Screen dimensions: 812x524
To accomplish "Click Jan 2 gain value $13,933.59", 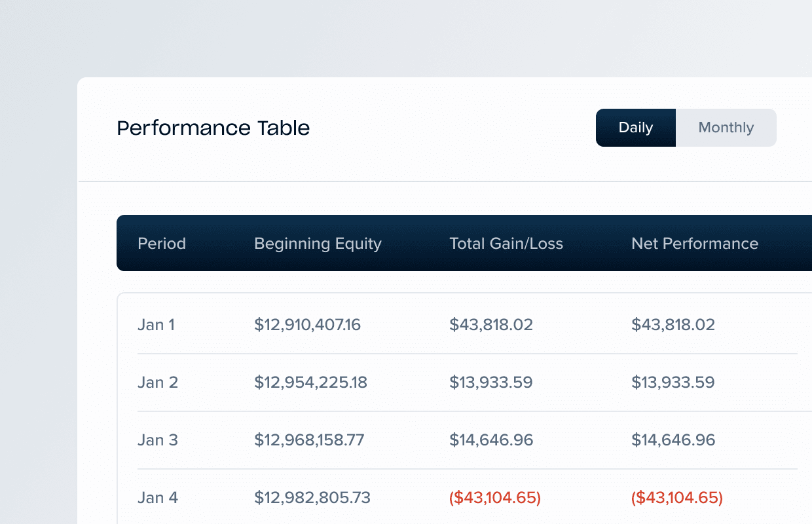I will (x=491, y=382).
